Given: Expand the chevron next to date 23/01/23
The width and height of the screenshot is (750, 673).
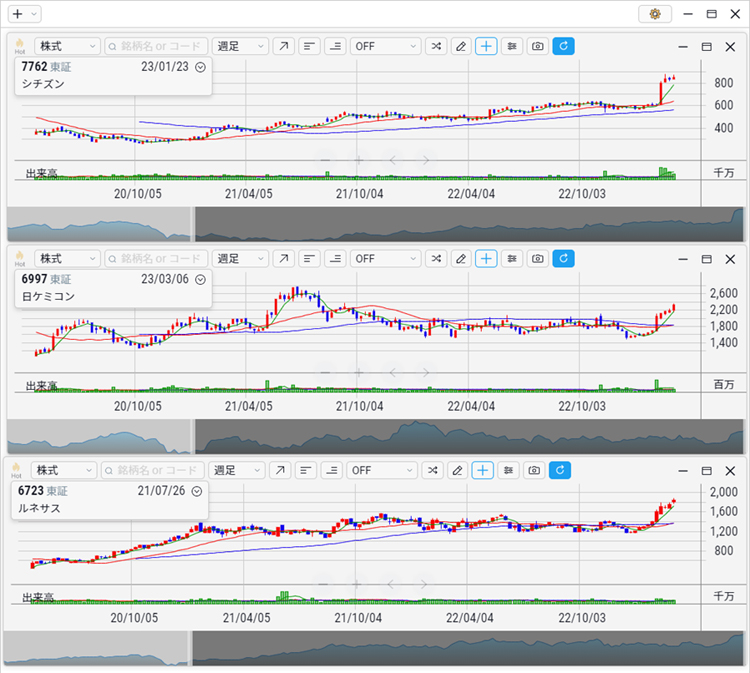Looking at the screenshot, I should (x=200, y=67).
